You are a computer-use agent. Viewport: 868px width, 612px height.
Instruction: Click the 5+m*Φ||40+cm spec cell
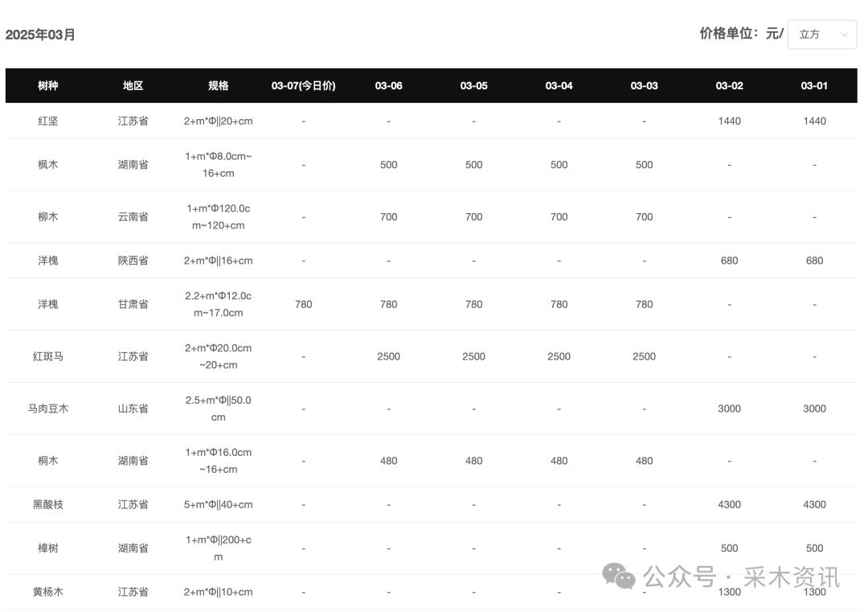[218, 504]
